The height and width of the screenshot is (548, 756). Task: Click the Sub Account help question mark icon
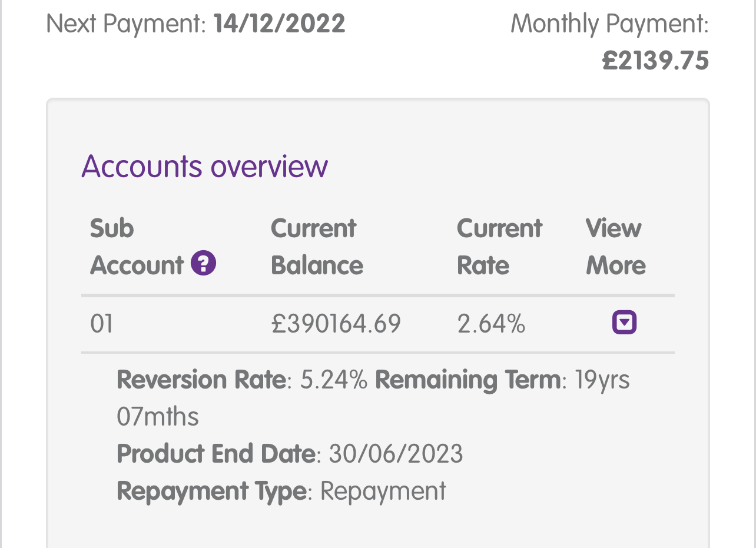pos(204,264)
